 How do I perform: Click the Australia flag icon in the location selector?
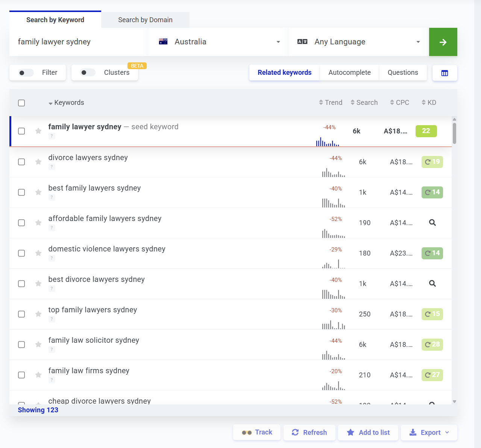pyautogui.click(x=163, y=41)
